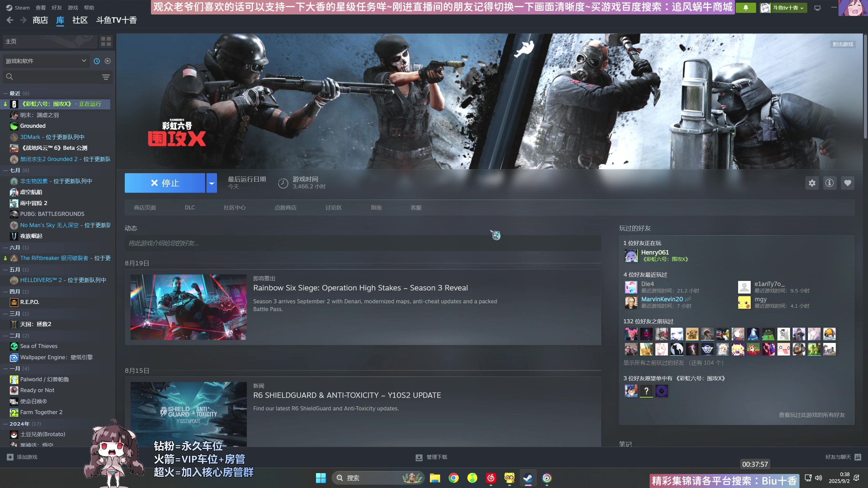Open friends and chat icon
Viewport: 868px width, 488px height.
(858, 457)
